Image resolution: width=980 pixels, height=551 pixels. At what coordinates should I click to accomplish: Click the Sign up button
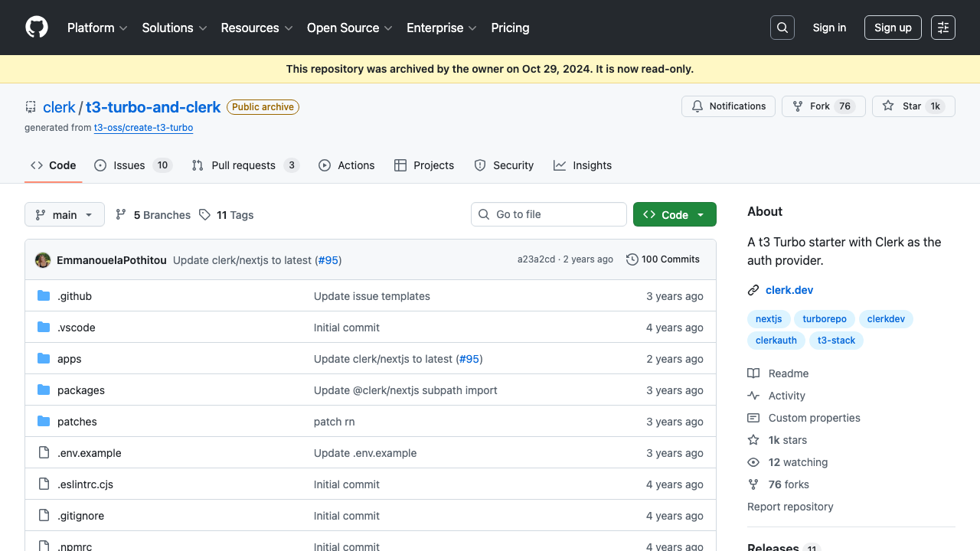[x=893, y=28]
